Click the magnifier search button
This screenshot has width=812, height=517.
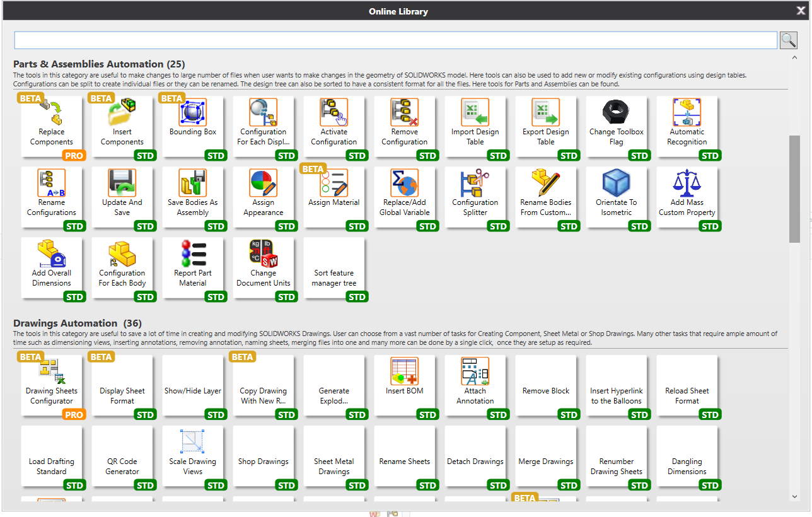(789, 40)
